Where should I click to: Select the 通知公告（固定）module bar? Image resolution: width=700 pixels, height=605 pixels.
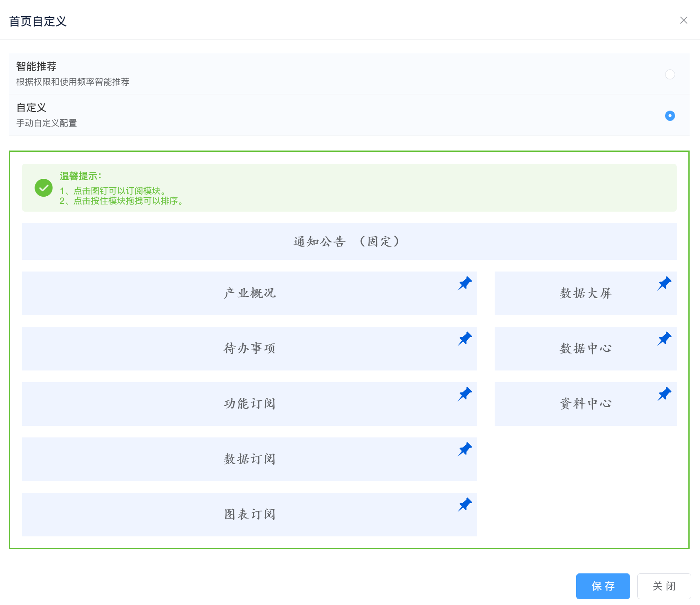click(x=349, y=242)
